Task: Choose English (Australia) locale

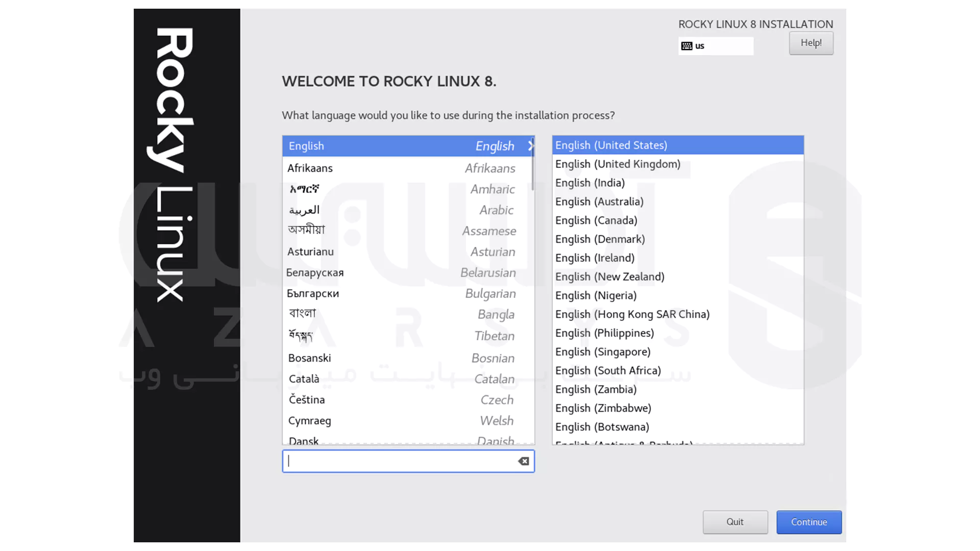Action: 678,202
